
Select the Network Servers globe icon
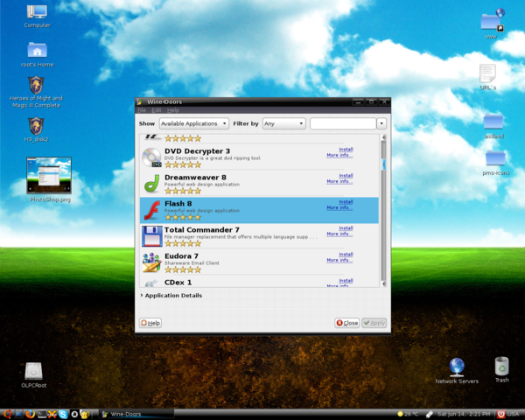(457, 367)
